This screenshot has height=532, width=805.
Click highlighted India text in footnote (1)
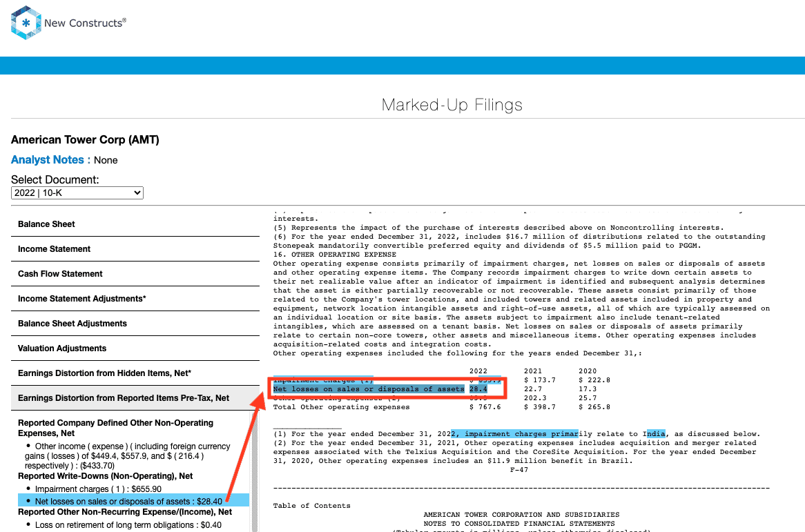656,434
